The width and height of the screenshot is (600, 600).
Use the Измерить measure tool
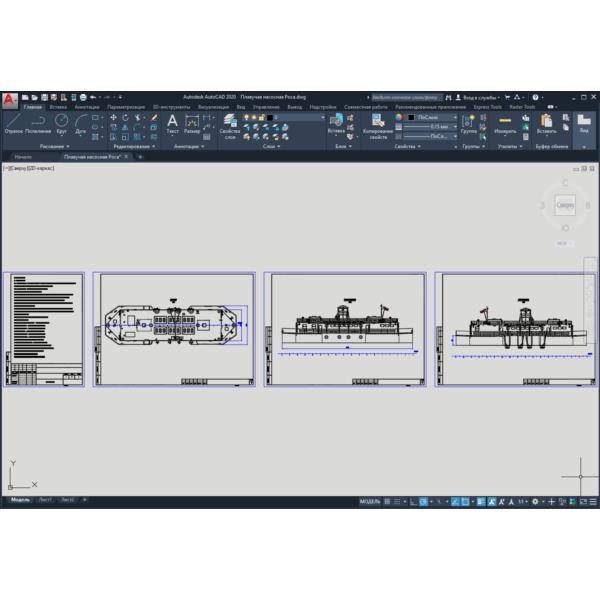pyautogui.click(x=505, y=124)
